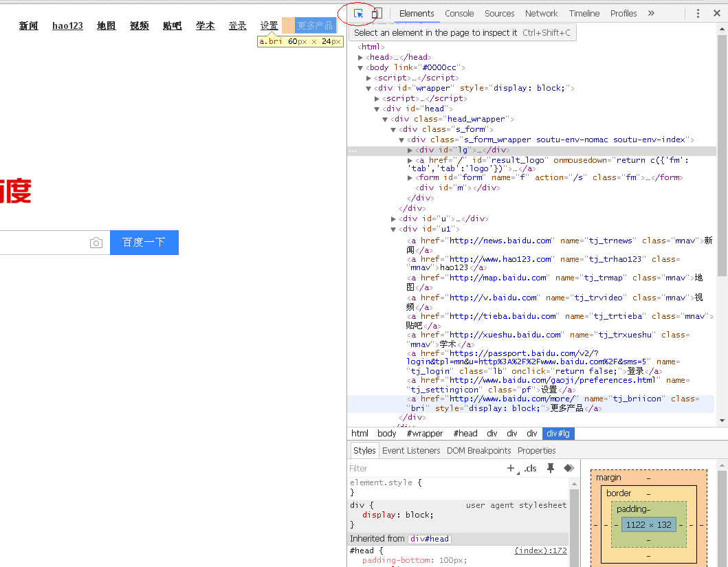Select #head in the breadcrumb bar
Screen dimensions: 728x567
(465, 434)
